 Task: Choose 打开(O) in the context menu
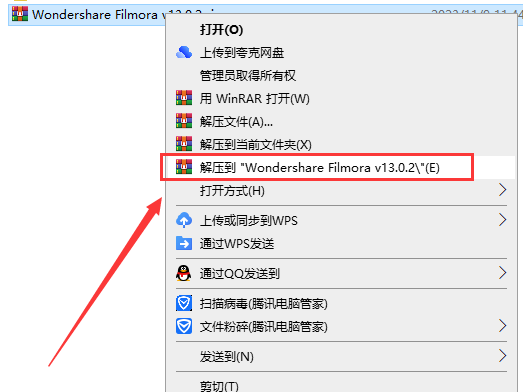click(x=221, y=29)
